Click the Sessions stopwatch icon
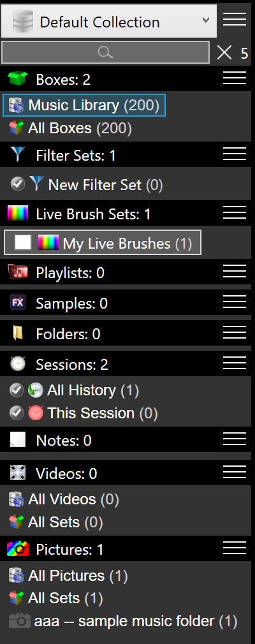The width and height of the screenshot is (255, 644). click(x=18, y=363)
